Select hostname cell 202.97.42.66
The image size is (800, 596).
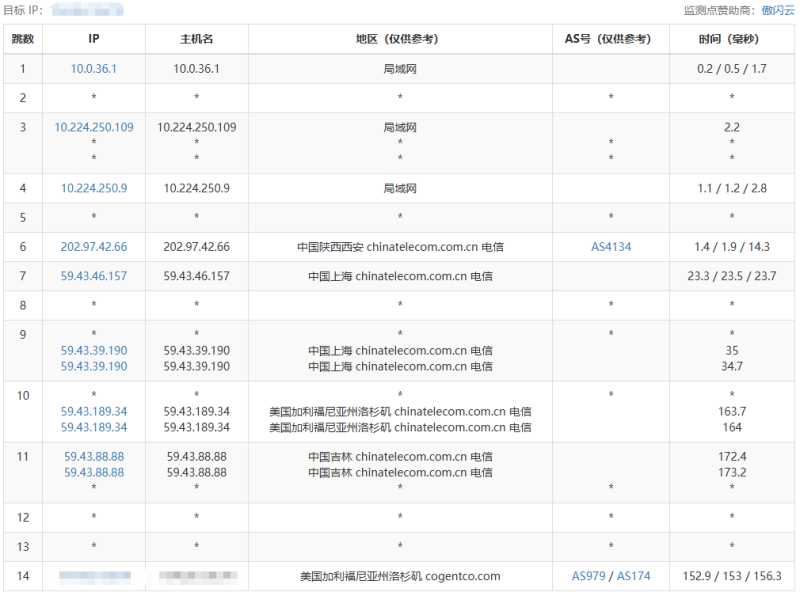click(x=196, y=247)
